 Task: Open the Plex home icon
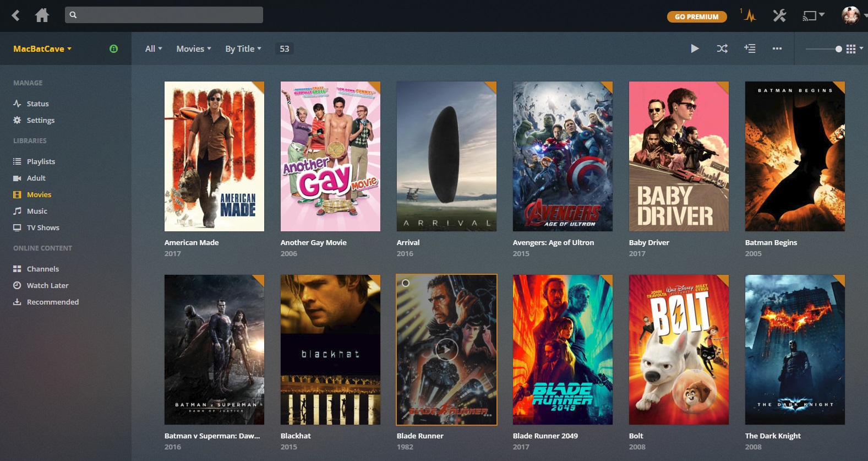point(42,15)
